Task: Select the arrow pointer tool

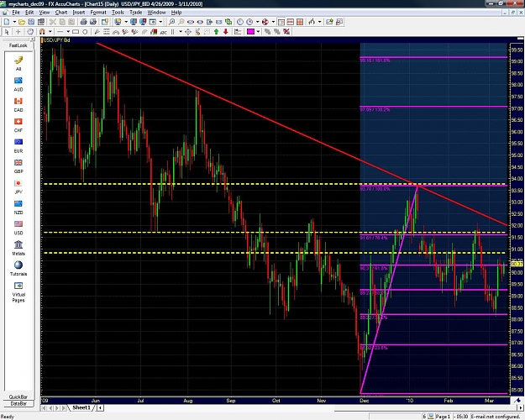Action: (7, 32)
